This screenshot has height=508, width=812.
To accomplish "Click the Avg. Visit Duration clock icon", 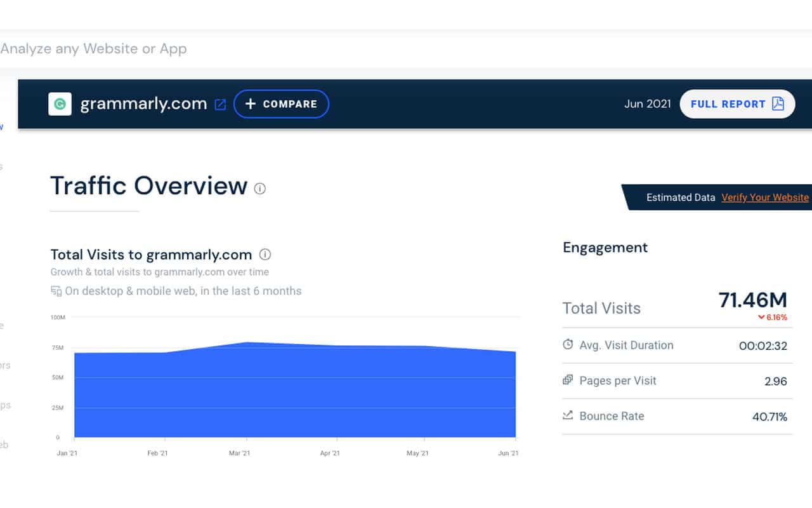I will pyautogui.click(x=568, y=345).
